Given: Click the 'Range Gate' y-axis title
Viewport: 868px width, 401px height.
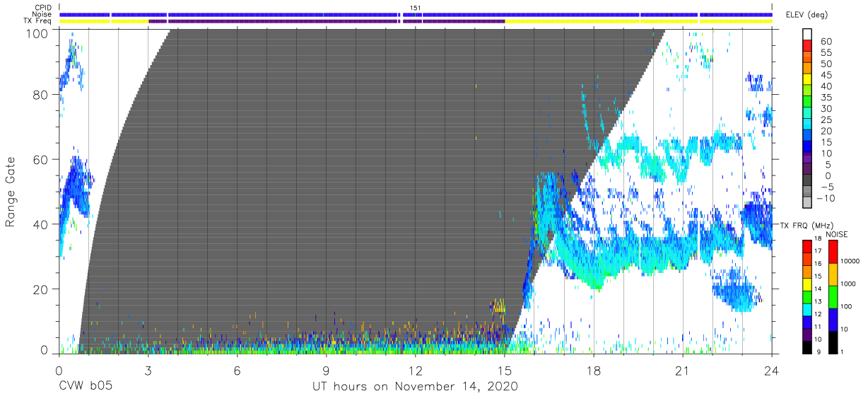Looking at the screenshot, I should click(11, 192).
